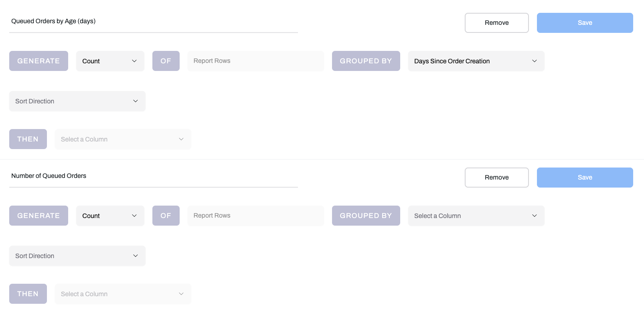
Task: Open Count dropdown in Queued Orders by Age
Action: [110, 61]
